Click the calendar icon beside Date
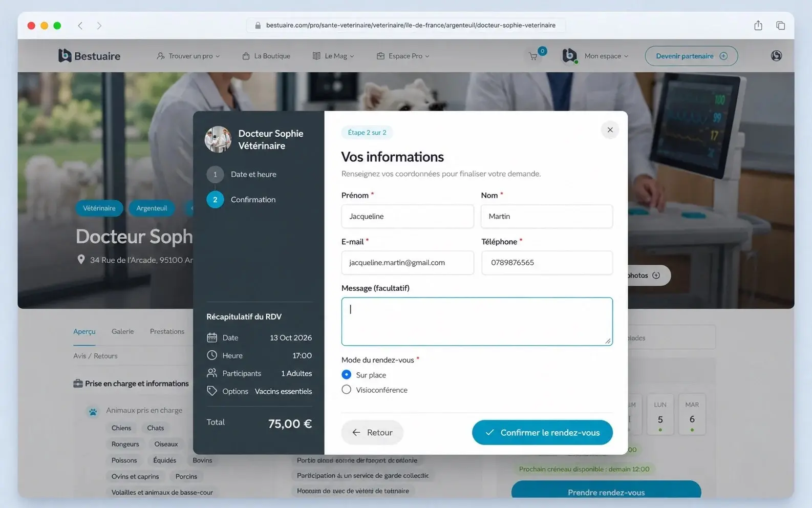The width and height of the screenshot is (812, 508). [x=212, y=337]
